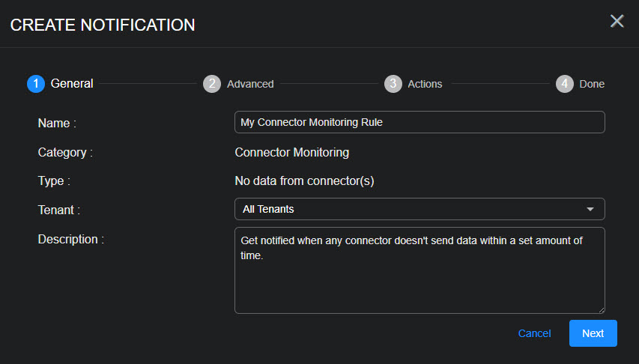Select the Done step label
This screenshot has height=364, width=639.
(x=592, y=84)
